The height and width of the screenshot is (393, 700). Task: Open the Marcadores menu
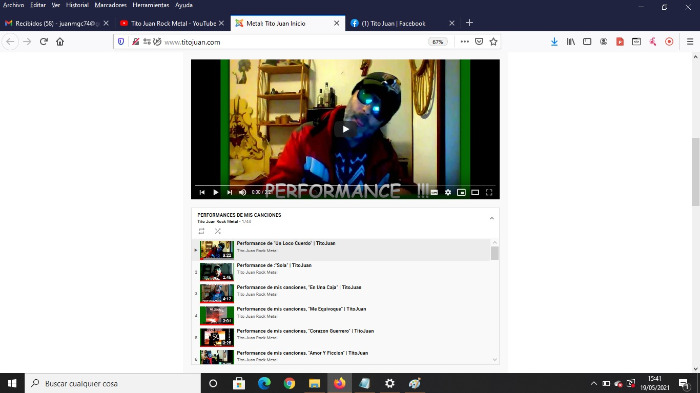point(110,5)
